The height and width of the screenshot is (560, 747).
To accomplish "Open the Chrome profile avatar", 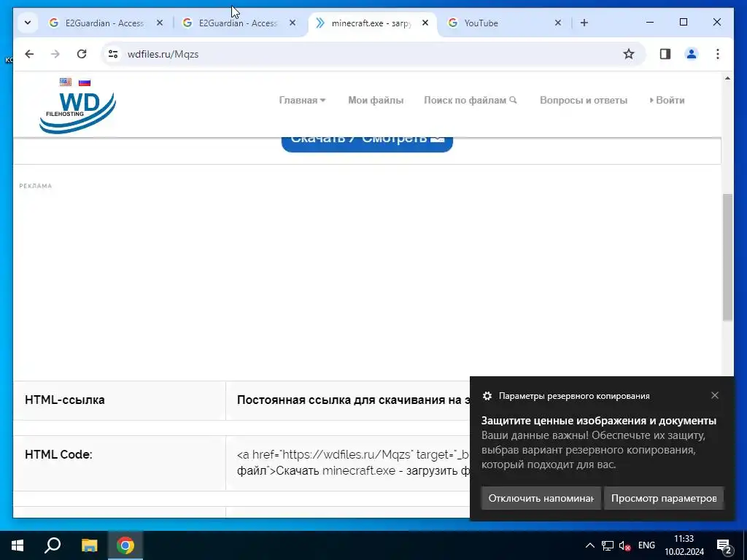I will tap(692, 54).
